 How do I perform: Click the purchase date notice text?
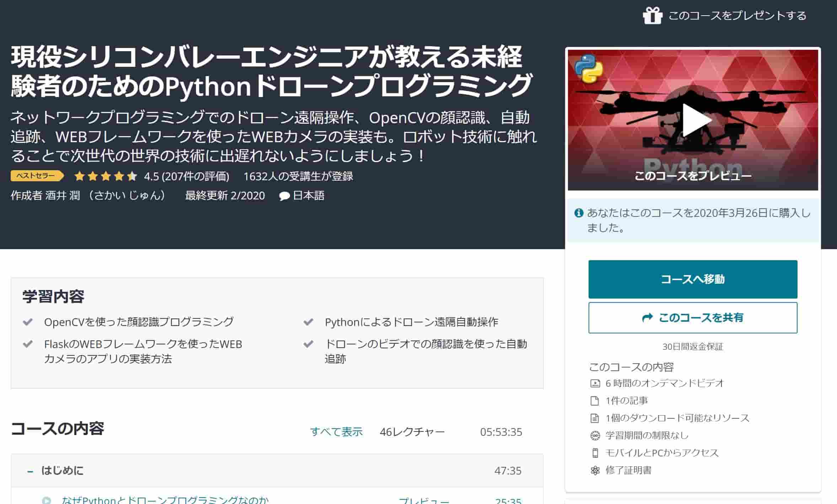tap(699, 220)
